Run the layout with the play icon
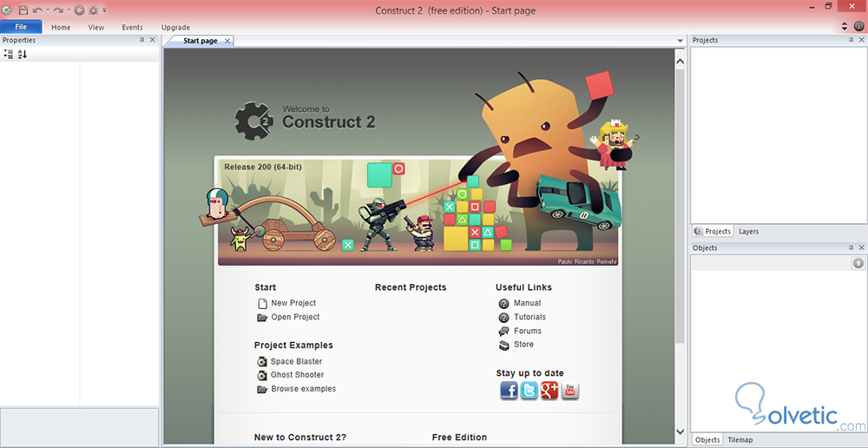This screenshot has width=868, height=448. pos(79,10)
